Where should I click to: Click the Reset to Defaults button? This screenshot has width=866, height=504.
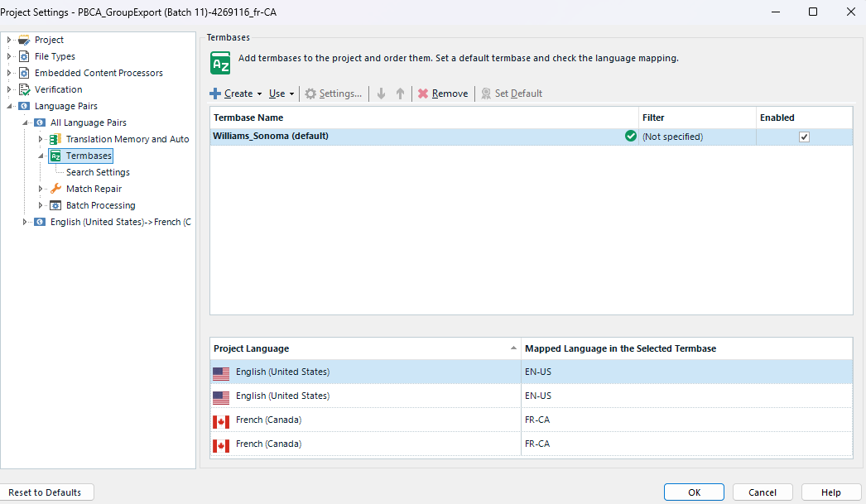pyautogui.click(x=47, y=492)
